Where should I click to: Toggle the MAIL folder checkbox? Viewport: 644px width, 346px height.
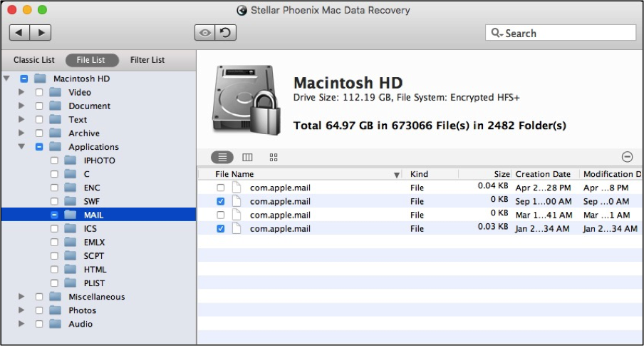click(x=54, y=215)
